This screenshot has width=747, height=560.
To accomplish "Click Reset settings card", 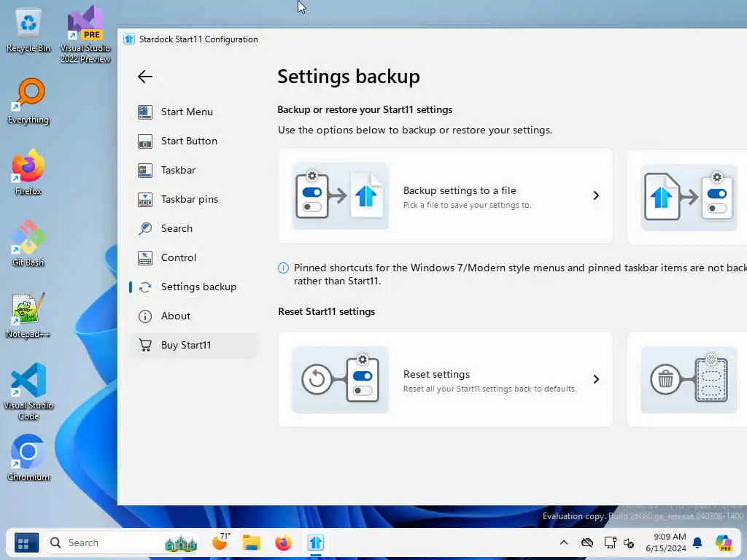I will pos(446,379).
